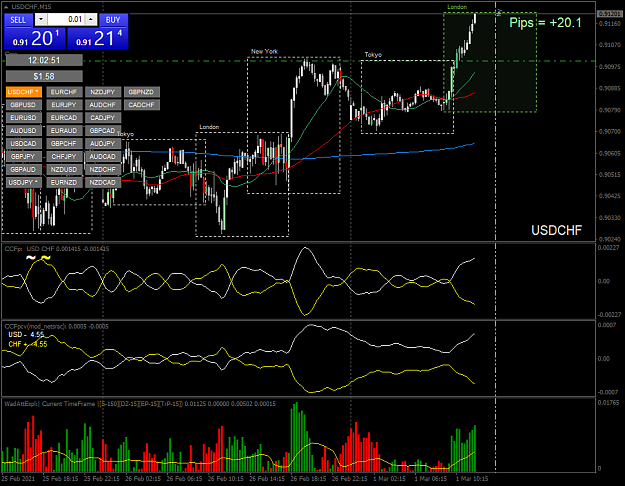
Task: Switch chart to CADJPY
Action: pyautogui.click(x=103, y=118)
